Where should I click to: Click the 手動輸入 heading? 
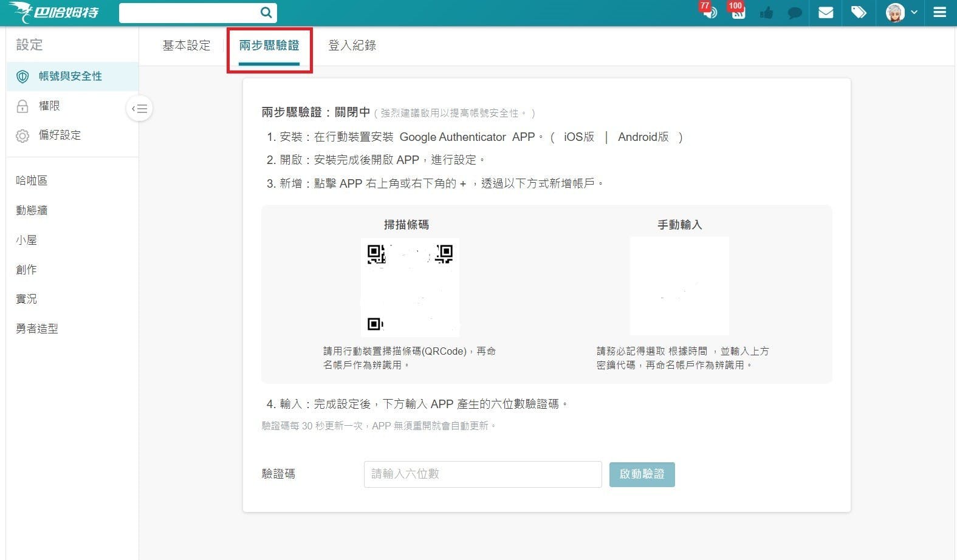pos(680,225)
